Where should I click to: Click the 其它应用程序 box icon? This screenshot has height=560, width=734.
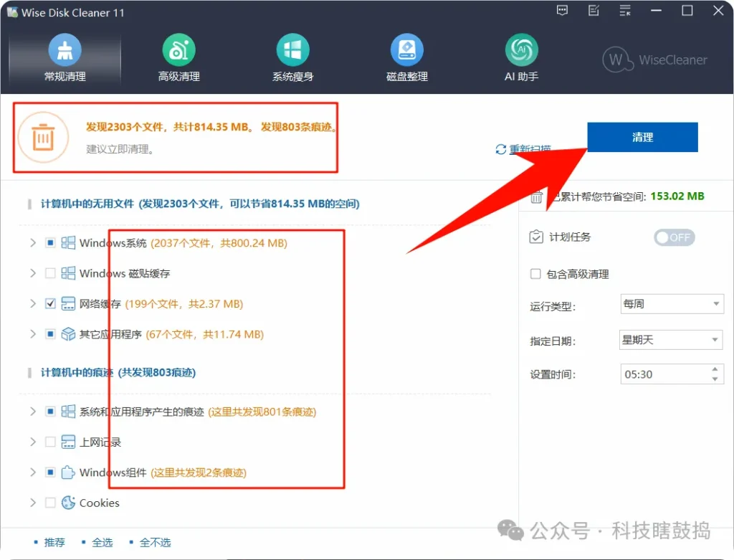tap(68, 334)
